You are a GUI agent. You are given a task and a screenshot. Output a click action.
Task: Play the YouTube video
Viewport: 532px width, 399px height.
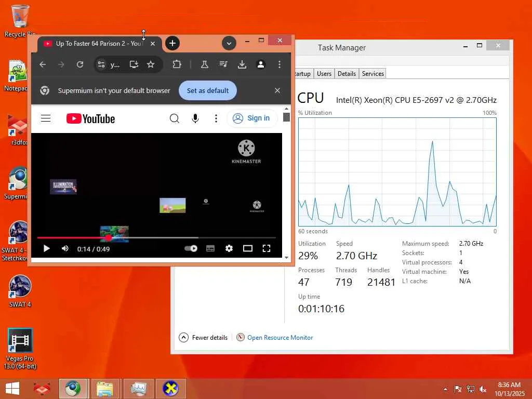tap(46, 249)
